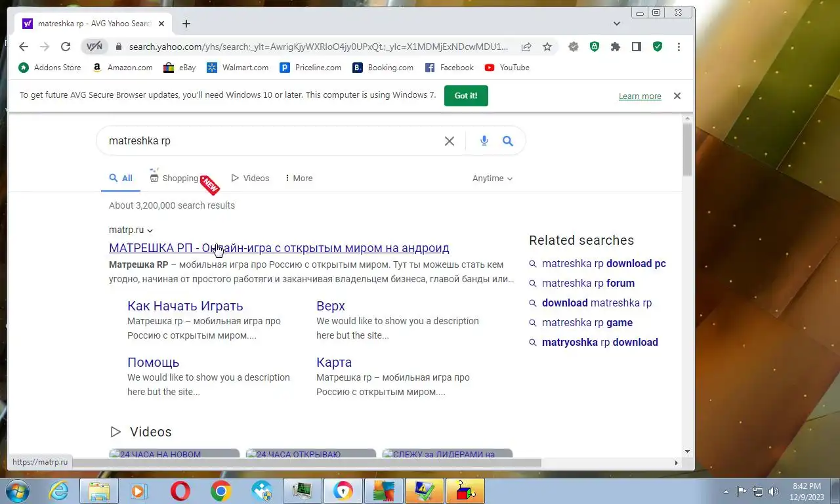Select the matreshka rp browser tab
The height and width of the screenshot is (504, 840).
(94, 24)
